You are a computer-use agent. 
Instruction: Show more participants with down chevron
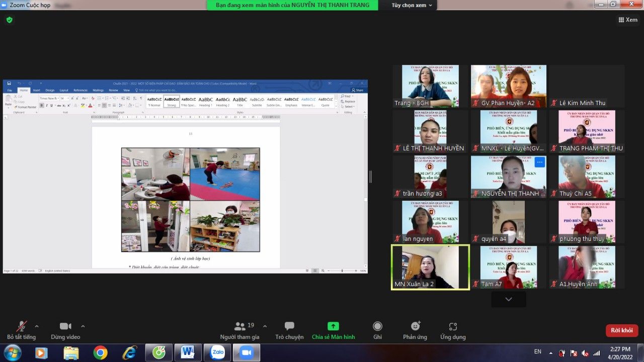(x=509, y=299)
